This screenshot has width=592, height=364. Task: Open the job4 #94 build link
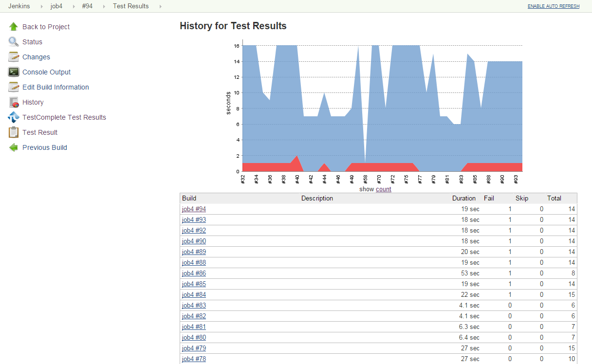(194, 209)
